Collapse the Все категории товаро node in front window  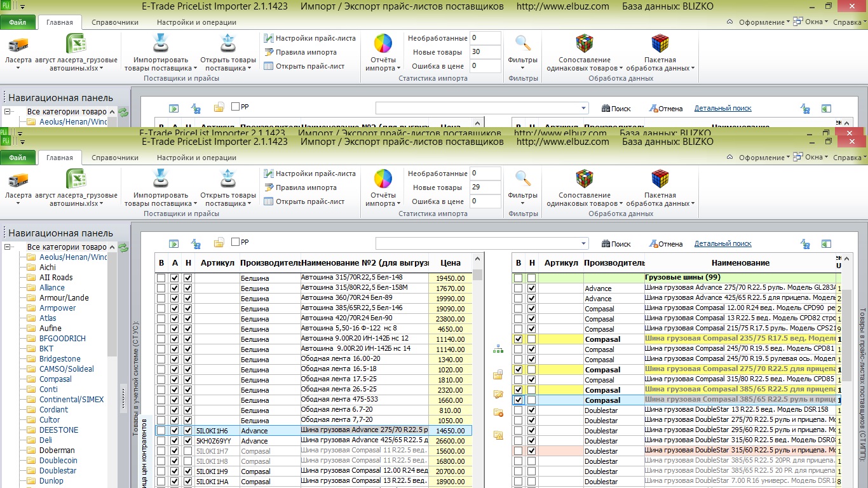pos(8,247)
